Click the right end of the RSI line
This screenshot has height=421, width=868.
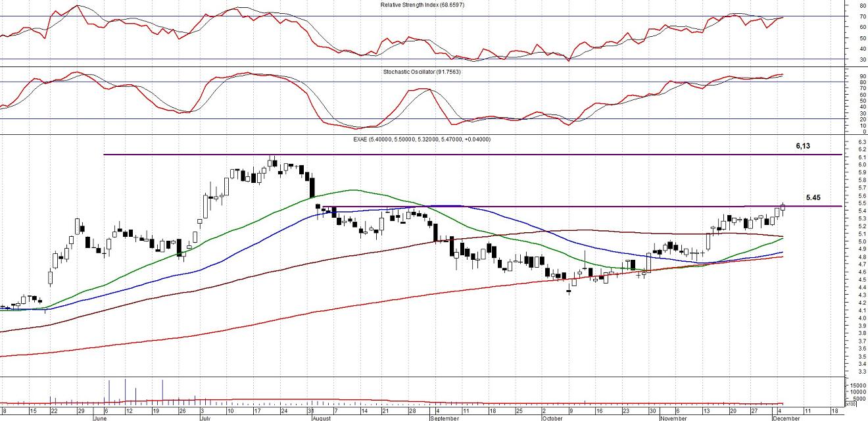[783, 17]
